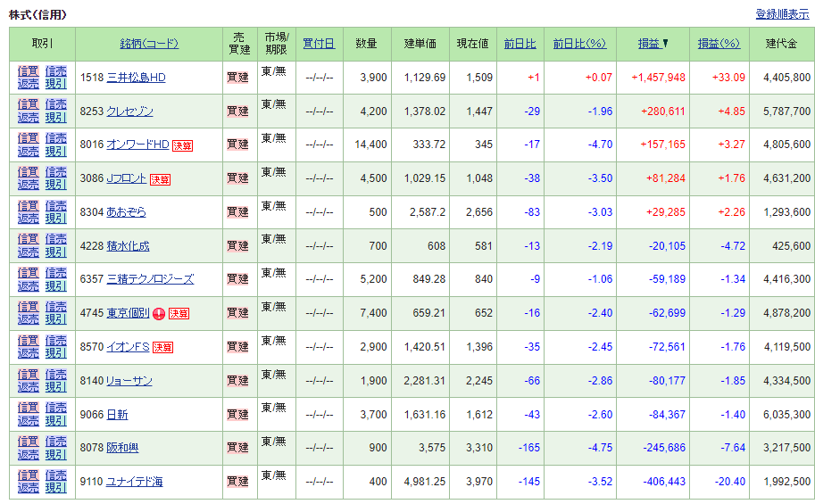This screenshot has width=815, height=504.
Task: Click the 決算 badge next to Jフロント
Action: 160,180
